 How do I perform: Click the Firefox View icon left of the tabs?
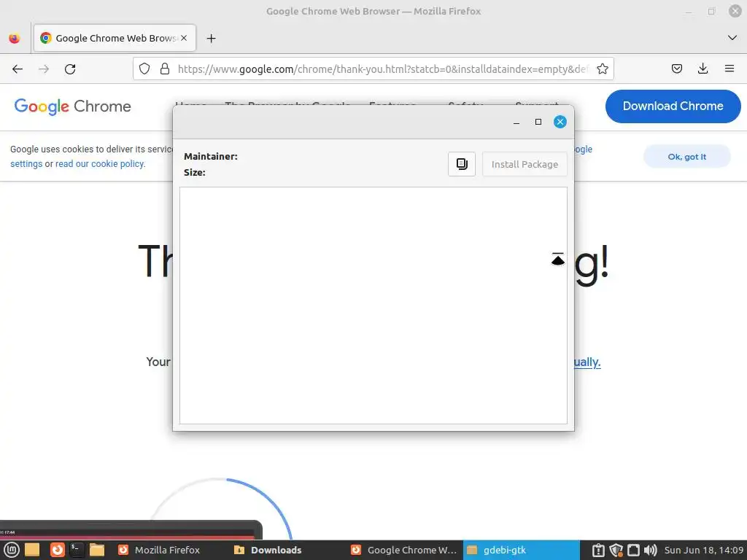click(x=15, y=38)
